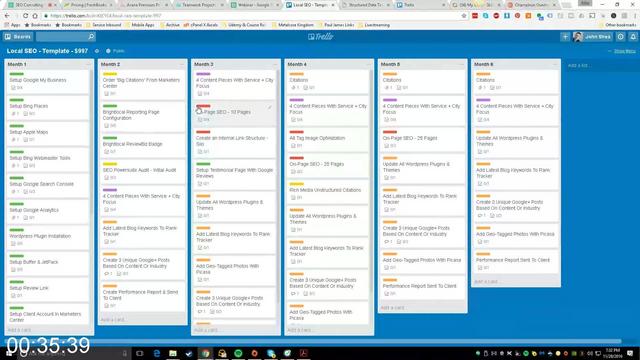Click Add a card in Month 2 list
This screenshot has height=360, width=640.
(x=113, y=319)
